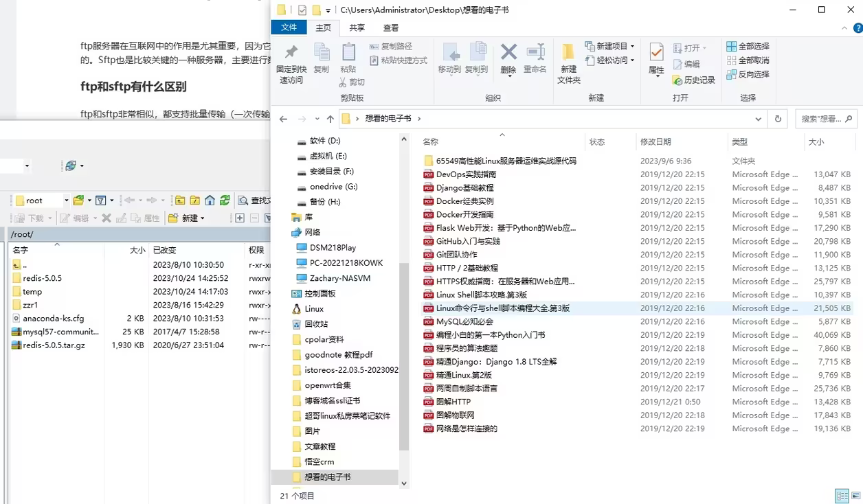Open WinSCP New (新建) dropdown
This screenshot has height=504, width=863.
(x=186, y=218)
